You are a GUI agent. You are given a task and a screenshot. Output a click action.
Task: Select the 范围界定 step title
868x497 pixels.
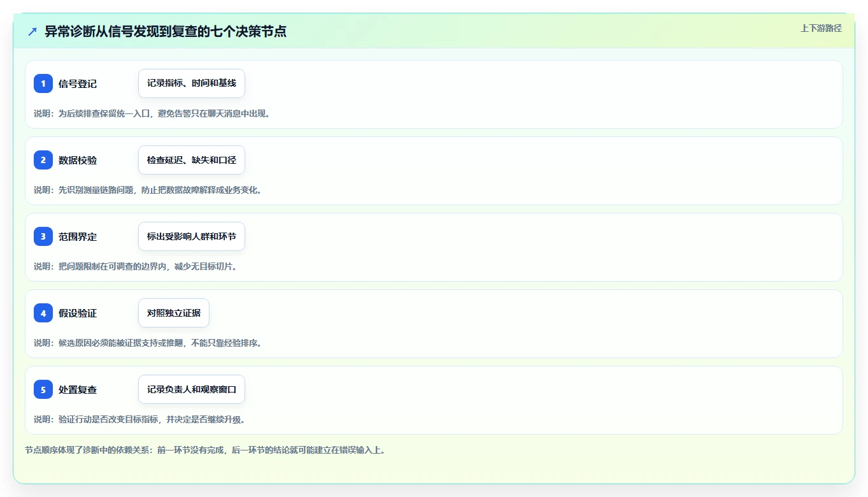78,236
